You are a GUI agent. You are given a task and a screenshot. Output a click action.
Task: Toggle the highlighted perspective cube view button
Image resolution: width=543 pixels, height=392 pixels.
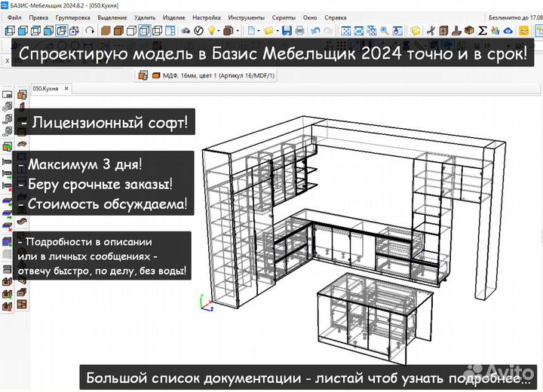(62, 31)
